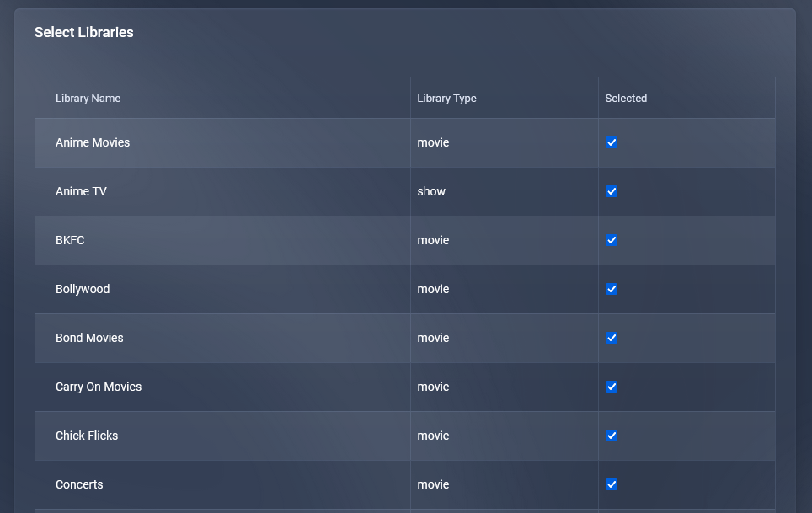This screenshot has width=812, height=513.
Task: Pick the BKFC library name cell
Action: coord(70,240)
